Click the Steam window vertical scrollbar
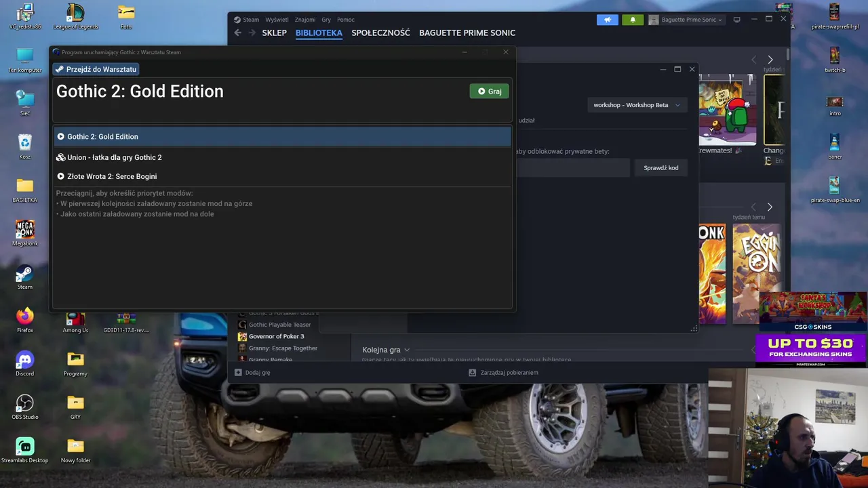The width and height of the screenshot is (868, 488). [788, 54]
